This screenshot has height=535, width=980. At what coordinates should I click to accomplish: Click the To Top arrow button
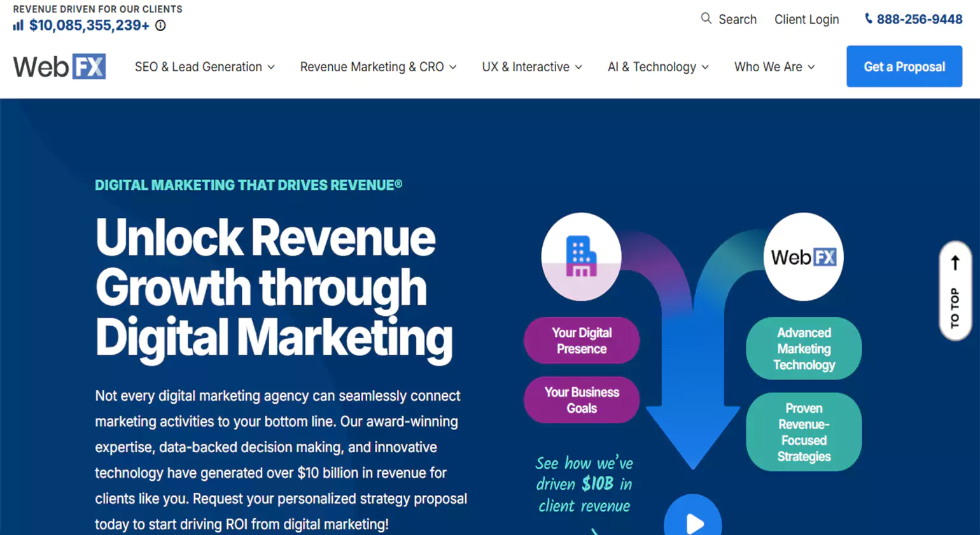tap(955, 290)
